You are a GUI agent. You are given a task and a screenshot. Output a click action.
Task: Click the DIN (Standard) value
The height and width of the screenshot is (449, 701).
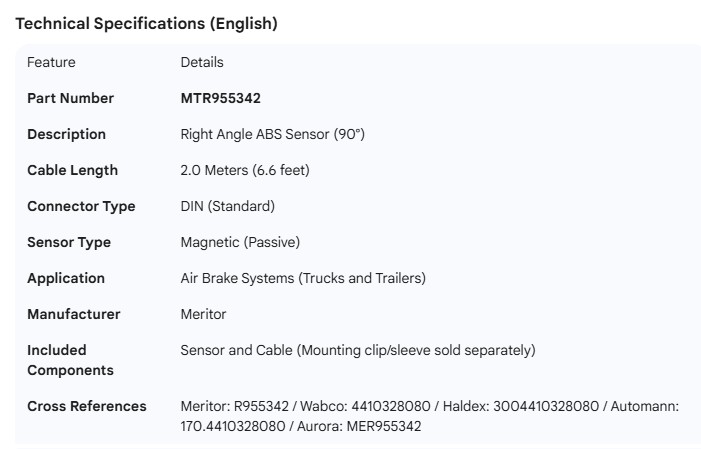click(x=227, y=206)
